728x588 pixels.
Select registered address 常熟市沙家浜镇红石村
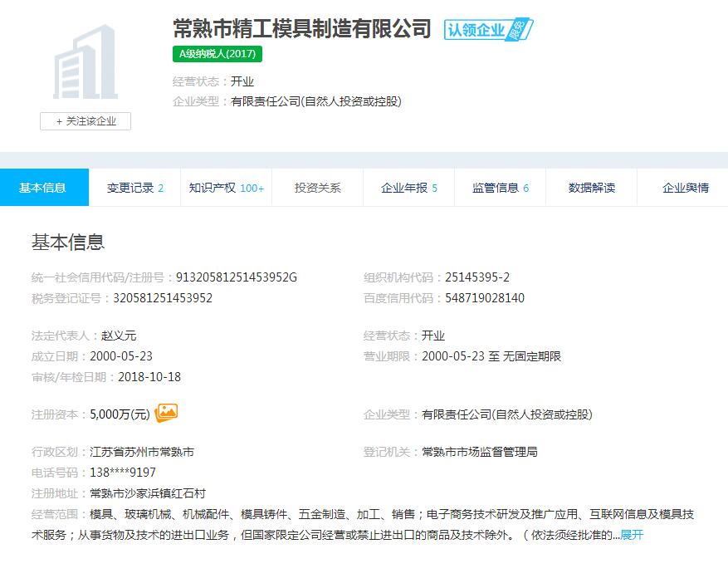(148, 493)
